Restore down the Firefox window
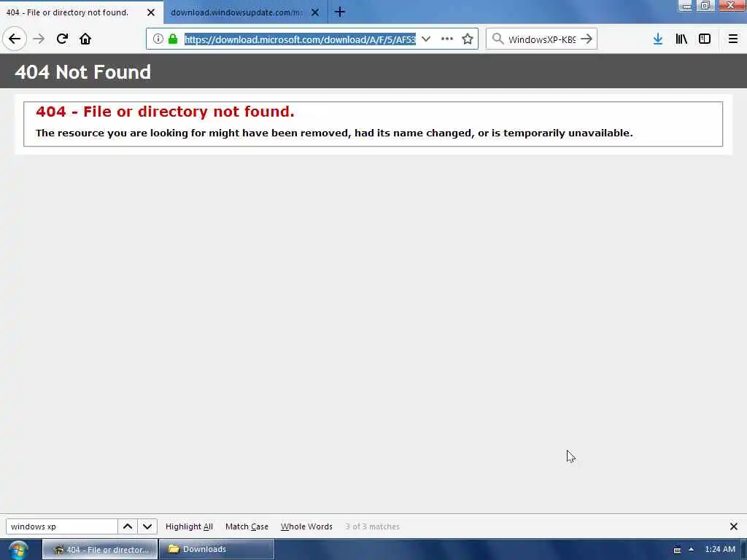 (705, 6)
